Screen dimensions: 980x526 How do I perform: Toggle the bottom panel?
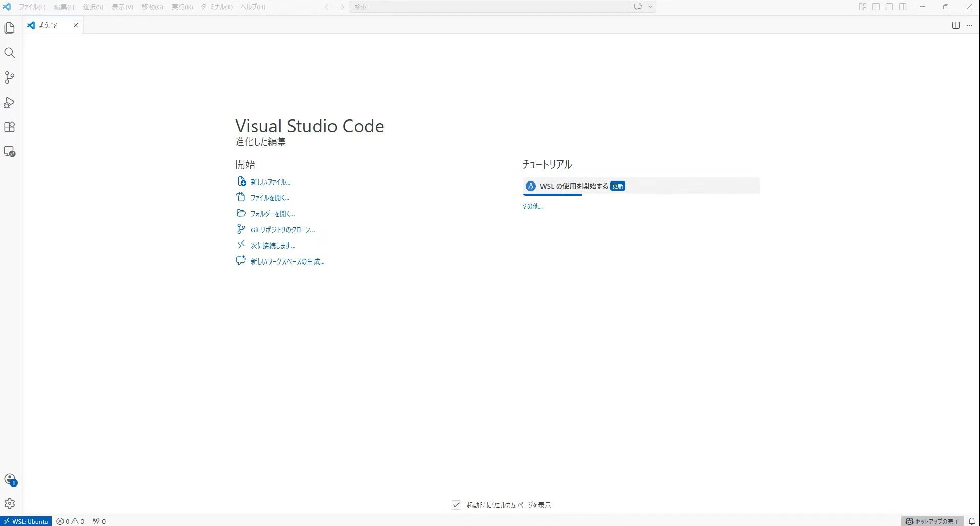pyautogui.click(x=889, y=7)
